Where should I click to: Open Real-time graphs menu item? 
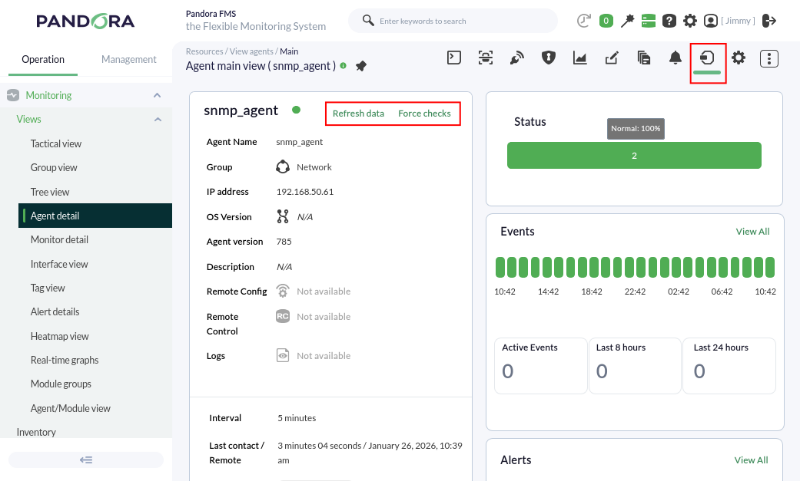(x=64, y=360)
